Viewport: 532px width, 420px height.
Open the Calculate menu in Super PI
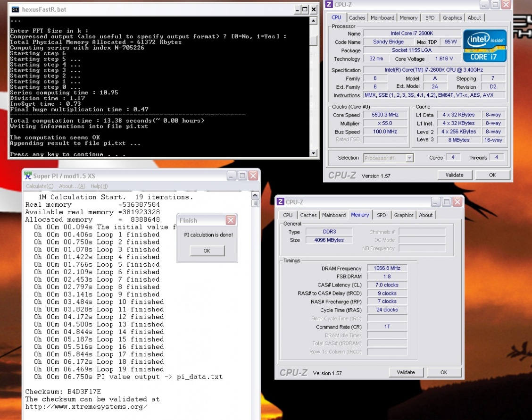click(40, 186)
